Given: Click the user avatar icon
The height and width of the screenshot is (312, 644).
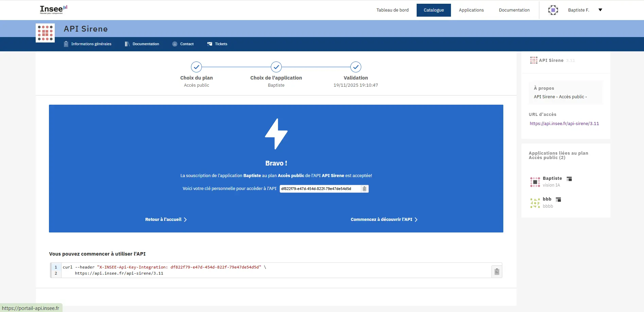Looking at the screenshot, I should coord(553,10).
